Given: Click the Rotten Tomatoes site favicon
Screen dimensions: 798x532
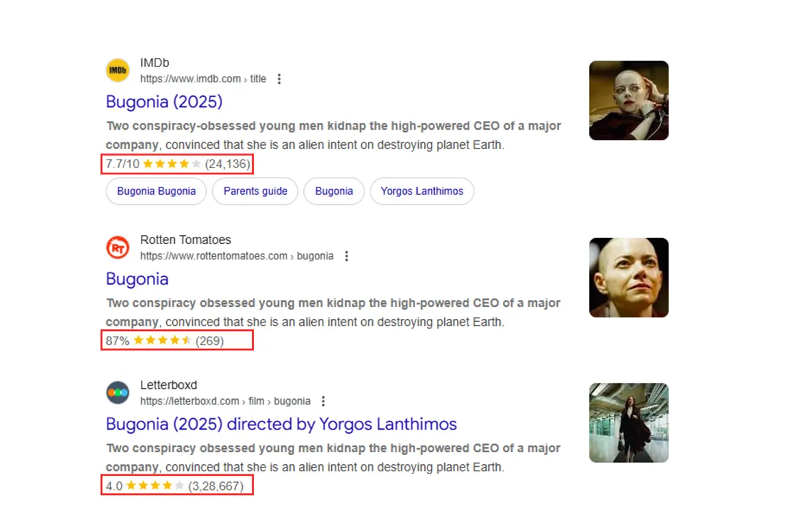Looking at the screenshot, I should point(118,248).
